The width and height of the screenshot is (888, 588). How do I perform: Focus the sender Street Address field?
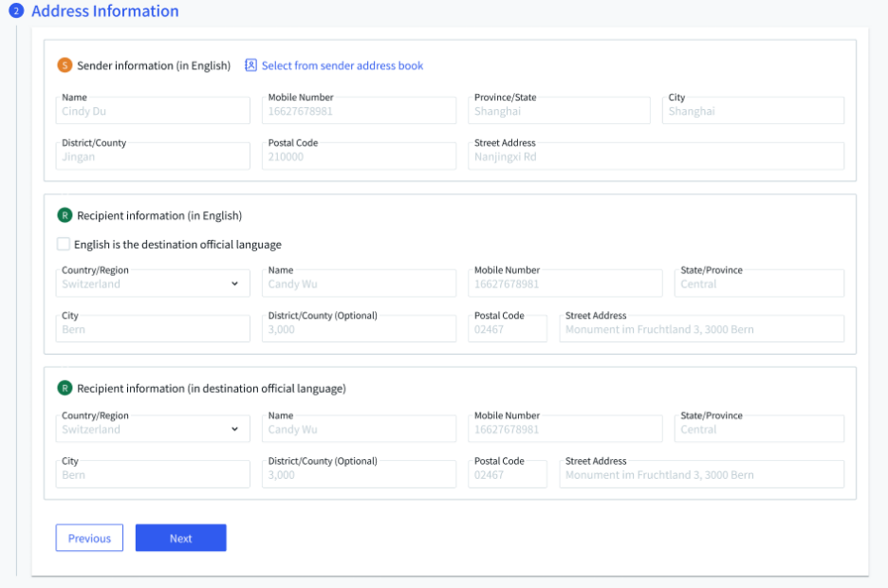656,156
